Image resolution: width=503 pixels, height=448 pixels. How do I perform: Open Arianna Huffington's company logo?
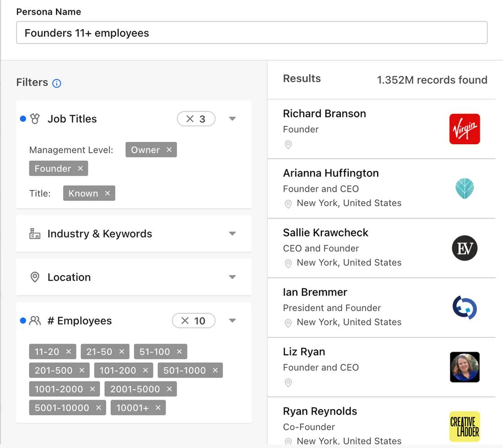click(x=464, y=189)
